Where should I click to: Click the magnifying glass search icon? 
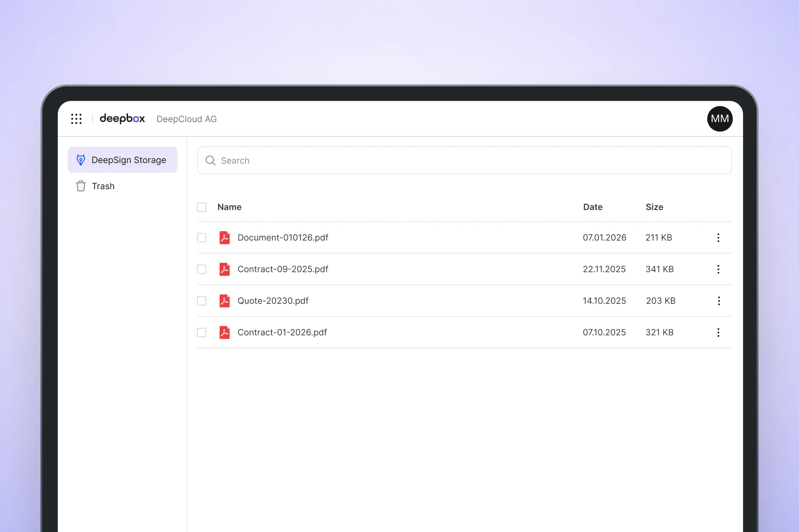click(210, 160)
